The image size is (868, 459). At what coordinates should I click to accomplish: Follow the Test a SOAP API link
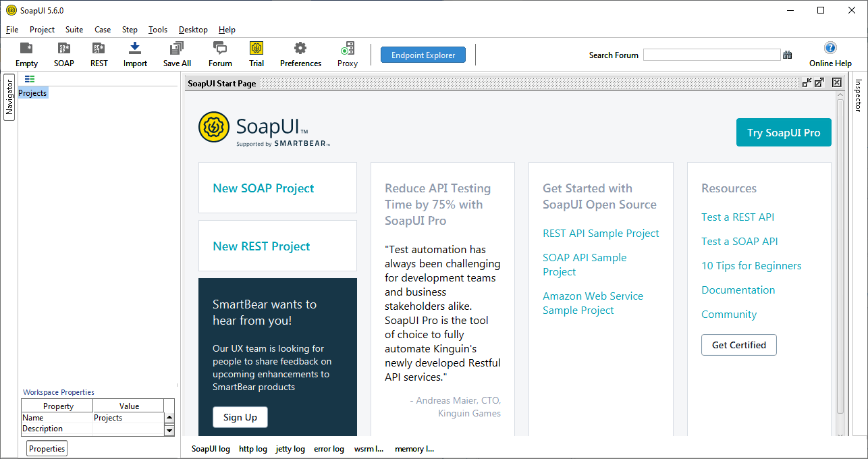740,242
